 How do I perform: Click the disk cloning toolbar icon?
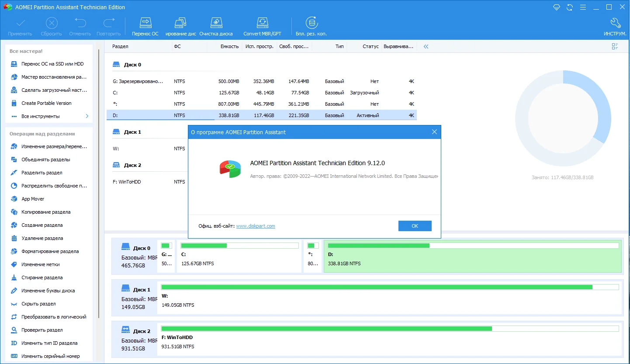(x=180, y=23)
